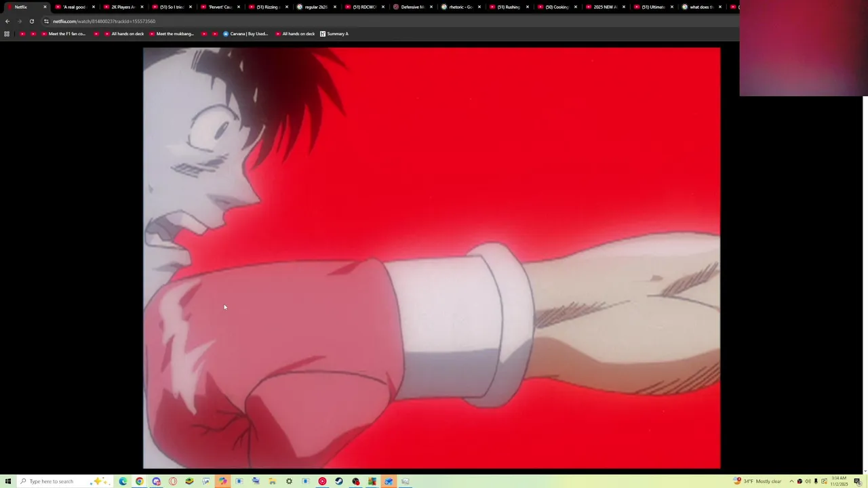
Task: Open the weather widget showing 34°F
Action: (x=757, y=481)
